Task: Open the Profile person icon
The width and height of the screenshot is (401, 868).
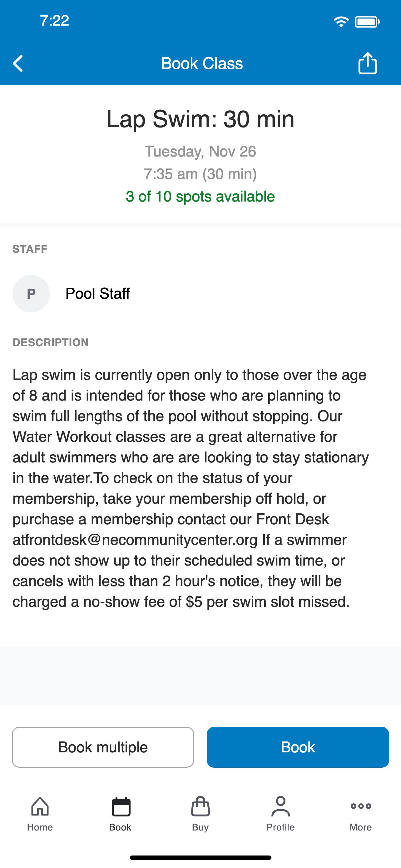Action: point(280,806)
